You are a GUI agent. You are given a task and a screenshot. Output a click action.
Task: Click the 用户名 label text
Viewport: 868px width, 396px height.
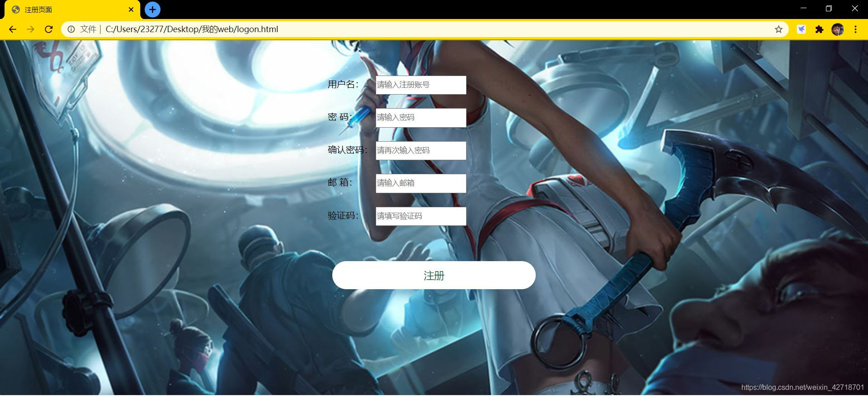tap(343, 85)
